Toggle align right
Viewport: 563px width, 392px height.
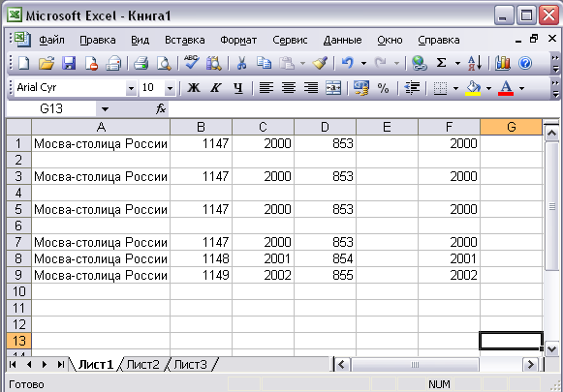click(311, 88)
